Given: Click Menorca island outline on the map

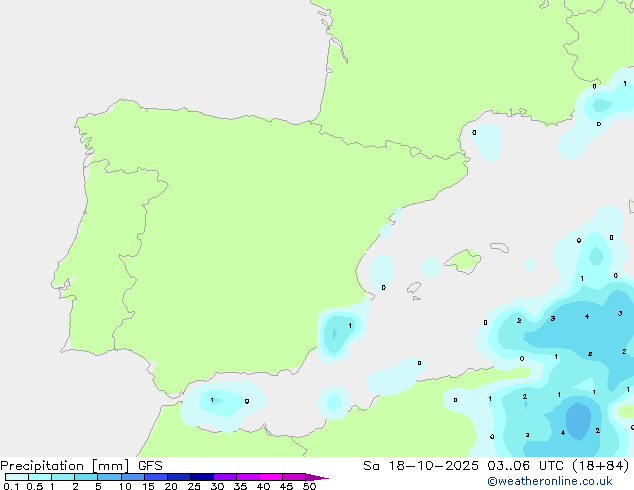Looking at the screenshot, I should pos(499,247).
